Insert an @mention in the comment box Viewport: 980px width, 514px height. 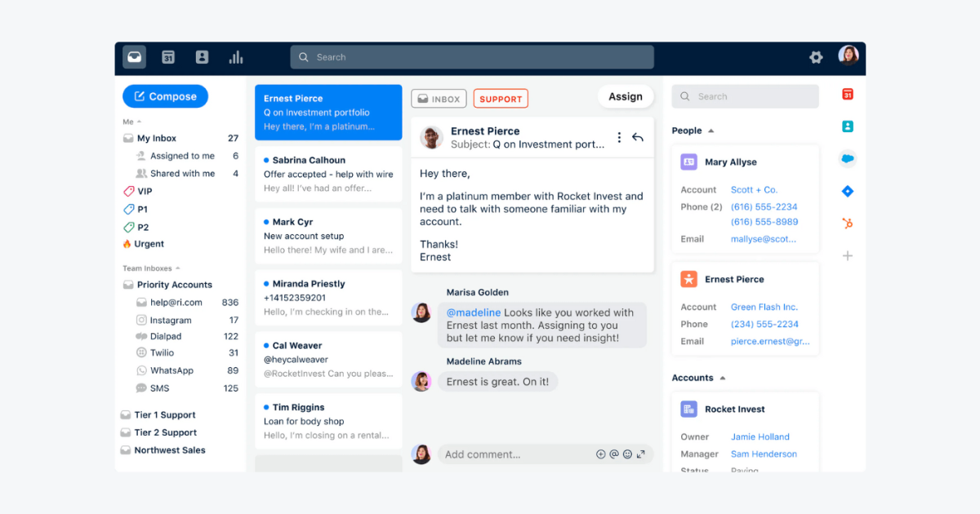pos(613,454)
